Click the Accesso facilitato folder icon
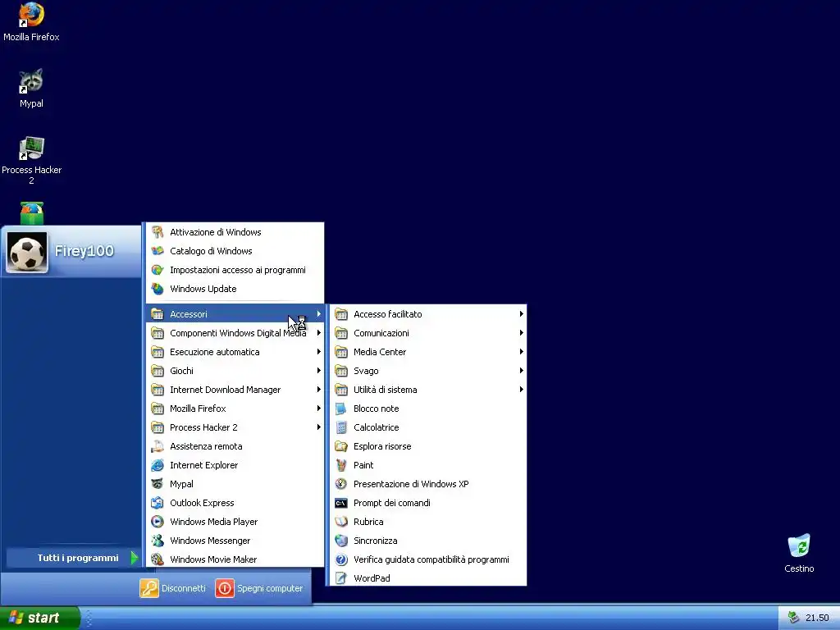Screen dimensions: 840x630 tap(340, 314)
